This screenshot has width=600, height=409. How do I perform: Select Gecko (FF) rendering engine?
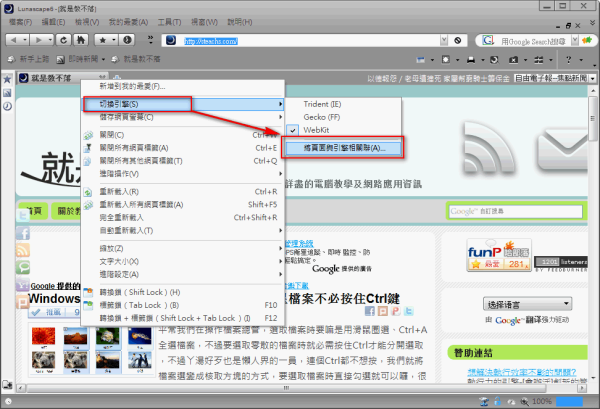pos(343,117)
